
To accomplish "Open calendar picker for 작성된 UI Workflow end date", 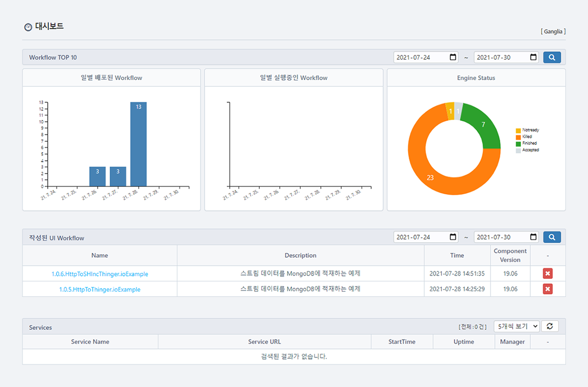I will click(x=533, y=237).
